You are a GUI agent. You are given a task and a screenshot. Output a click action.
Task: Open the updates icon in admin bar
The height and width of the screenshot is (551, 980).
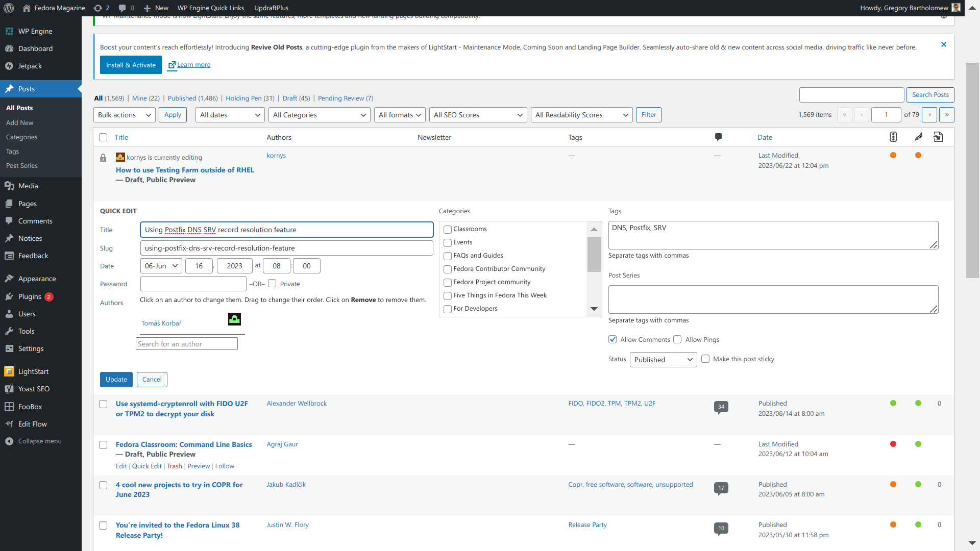coord(98,8)
